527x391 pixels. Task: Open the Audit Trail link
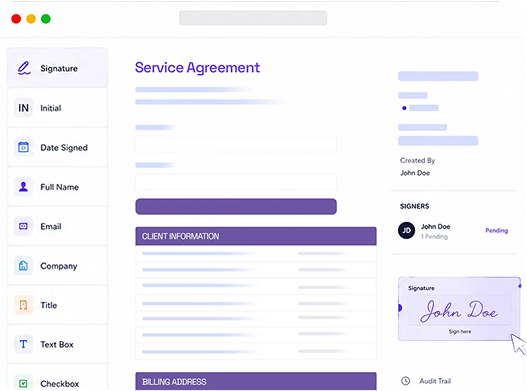(x=435, y=381)
